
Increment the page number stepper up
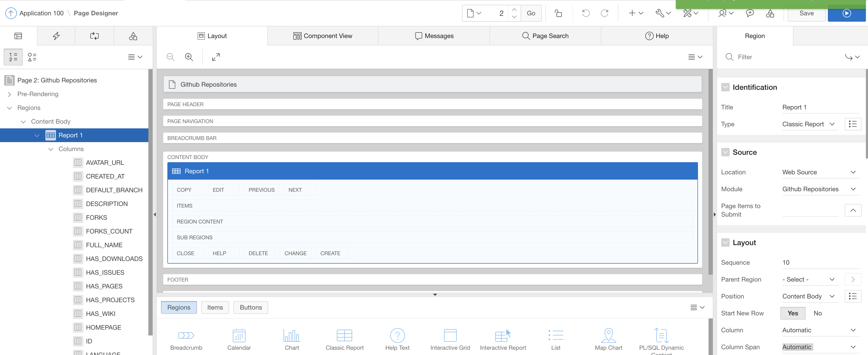pyautogui.click(x=514, y=10)
